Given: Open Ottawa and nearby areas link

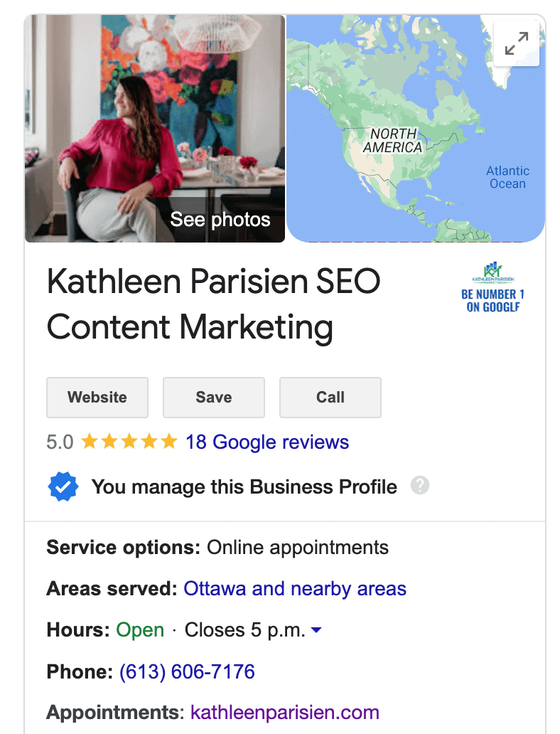Looking at the screenshot, I should pyautogui.click(x=295, y=589).
